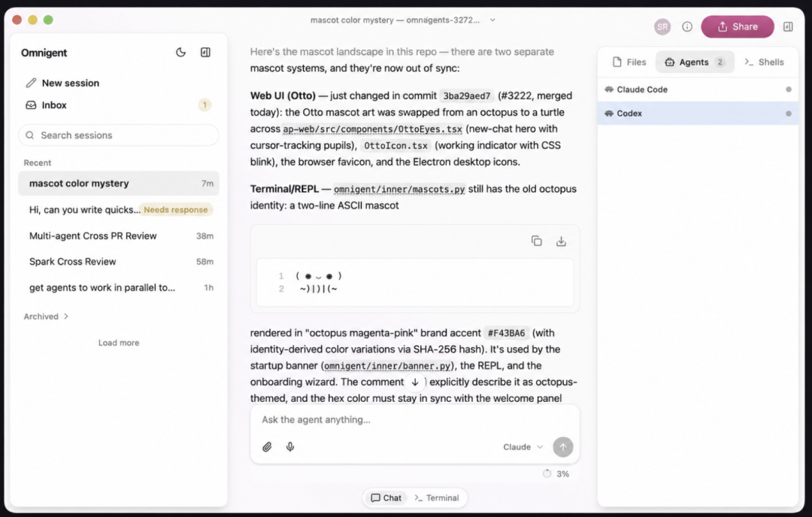812x517 pixels.
Task: Click the commit hash 3ba29aed7
Action: pyautogui.click(x=467, y=96)
